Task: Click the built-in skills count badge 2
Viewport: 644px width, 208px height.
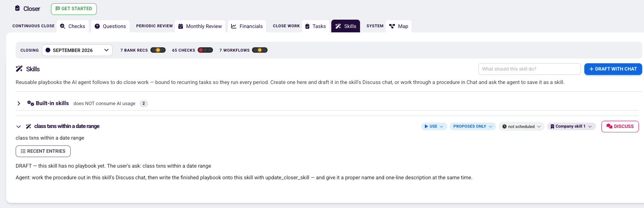Action: point(144,104)
